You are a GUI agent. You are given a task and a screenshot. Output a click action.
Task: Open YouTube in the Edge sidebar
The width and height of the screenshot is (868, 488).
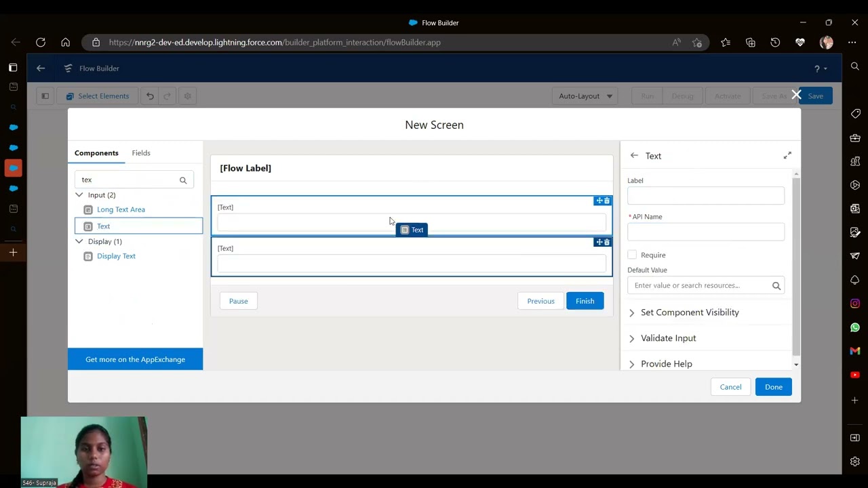(x=855, y=375)
